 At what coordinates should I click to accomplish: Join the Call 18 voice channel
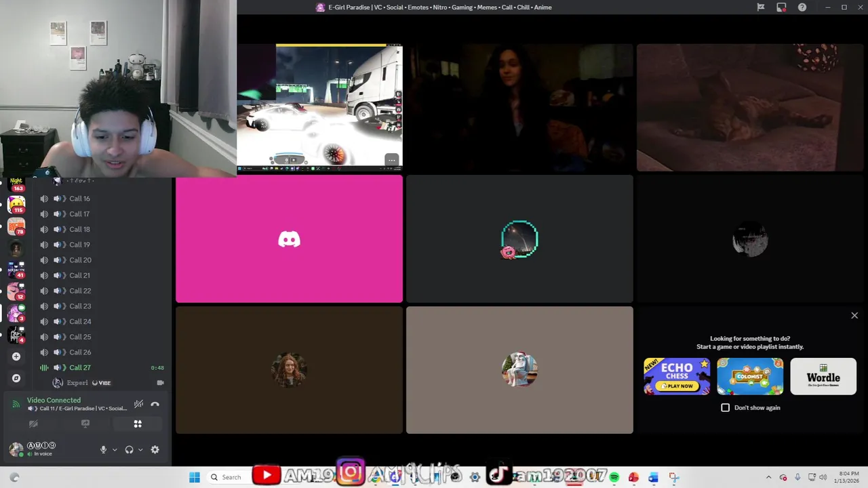pyautogui.click(x=102, y=229)
